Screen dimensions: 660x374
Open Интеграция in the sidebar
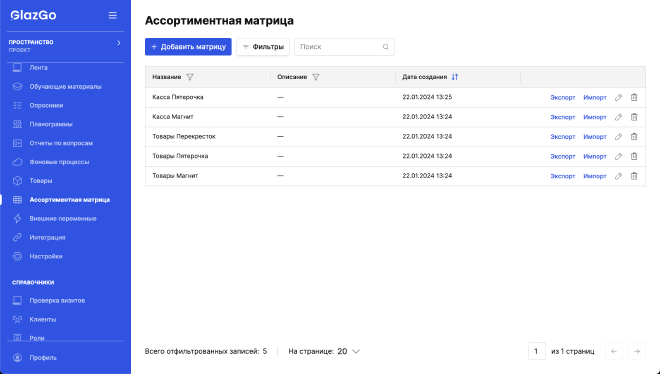tap(47, 238)
